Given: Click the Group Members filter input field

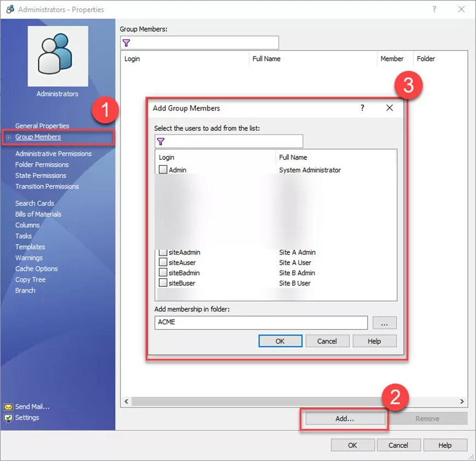Looking at the screenshot, I should click(x=200, y=43).
